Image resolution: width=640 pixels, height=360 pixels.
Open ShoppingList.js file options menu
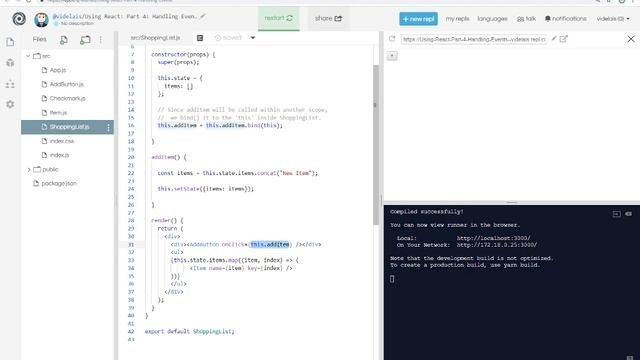click(x=108, y=127)
